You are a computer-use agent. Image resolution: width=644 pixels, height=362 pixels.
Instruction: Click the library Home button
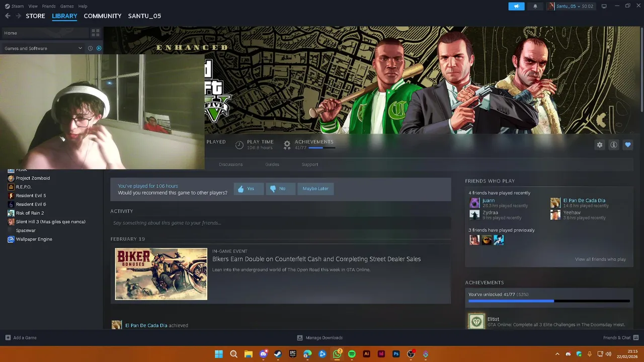point(44,33)
